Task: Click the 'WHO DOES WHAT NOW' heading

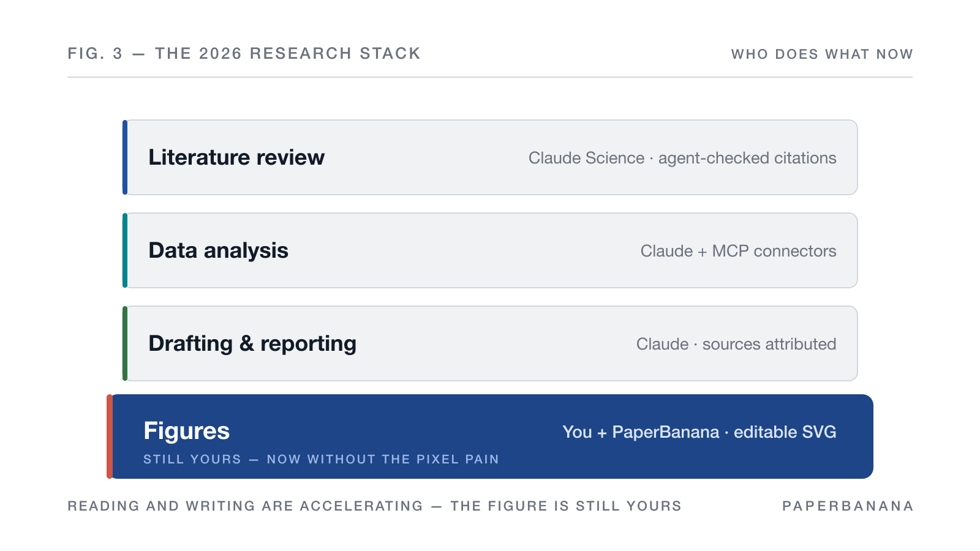Action: (x=822, y=54)
